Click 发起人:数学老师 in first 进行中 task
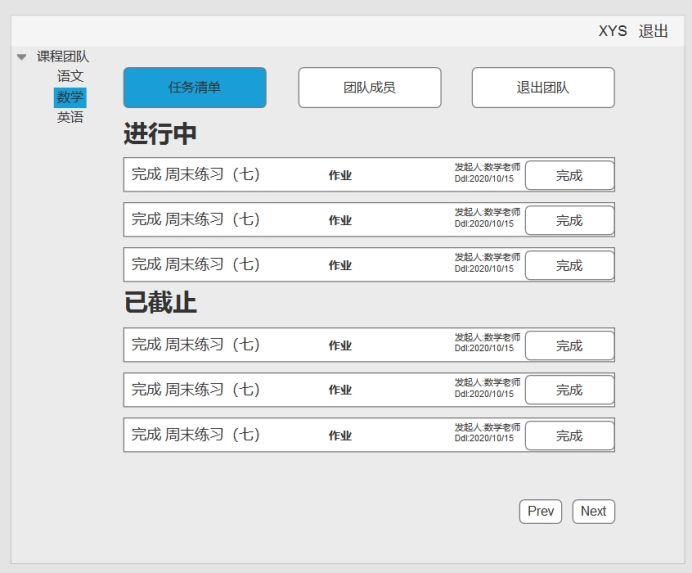 pyautogui.click(x=488, y=167)
